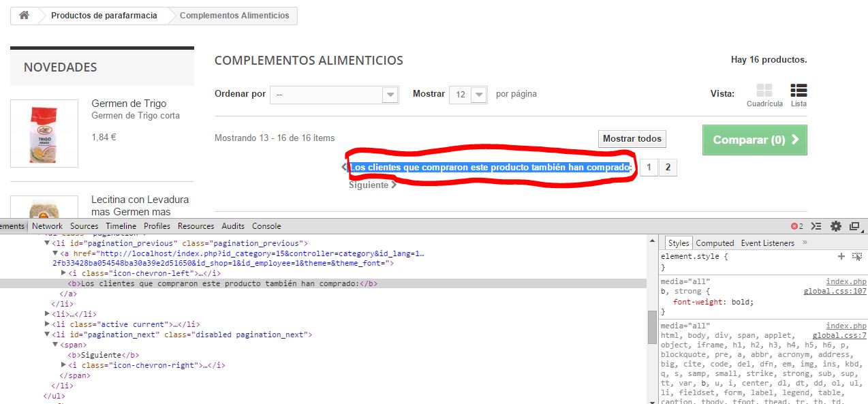Collapse the span node under pagination_next
This screenshot has height=404, width=868.
pyautogui.click(x=55, y=345)
